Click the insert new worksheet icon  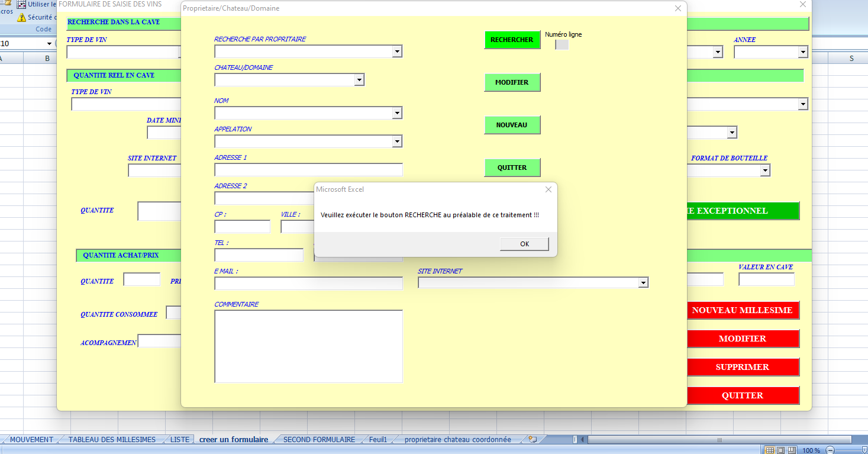coord(533,439)
